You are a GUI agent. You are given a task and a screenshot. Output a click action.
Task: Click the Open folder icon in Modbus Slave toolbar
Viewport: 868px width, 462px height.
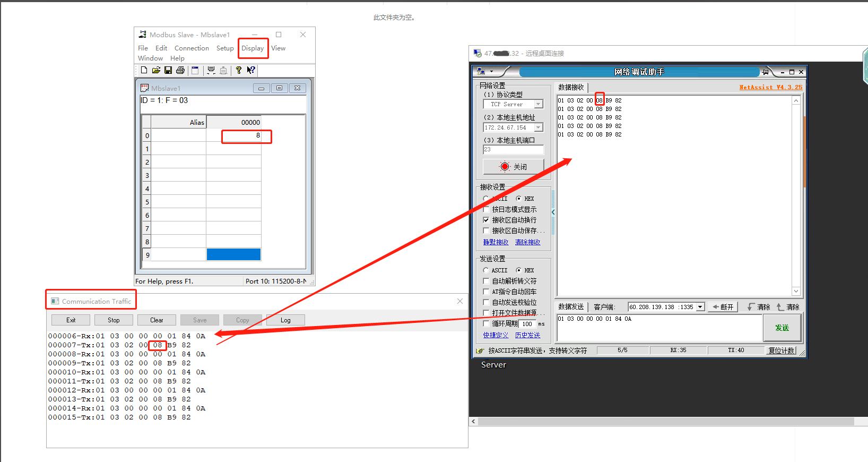point(156,70)
